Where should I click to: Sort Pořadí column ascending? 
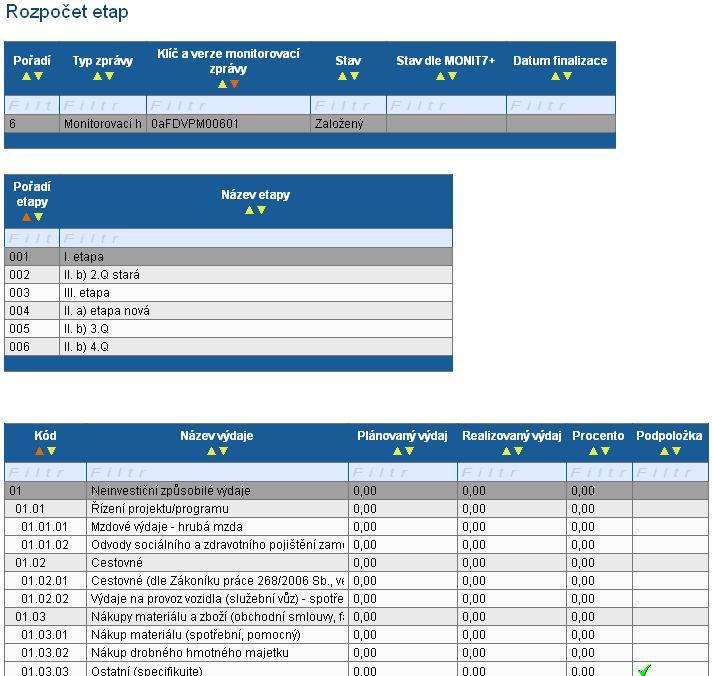coord(26,76)
